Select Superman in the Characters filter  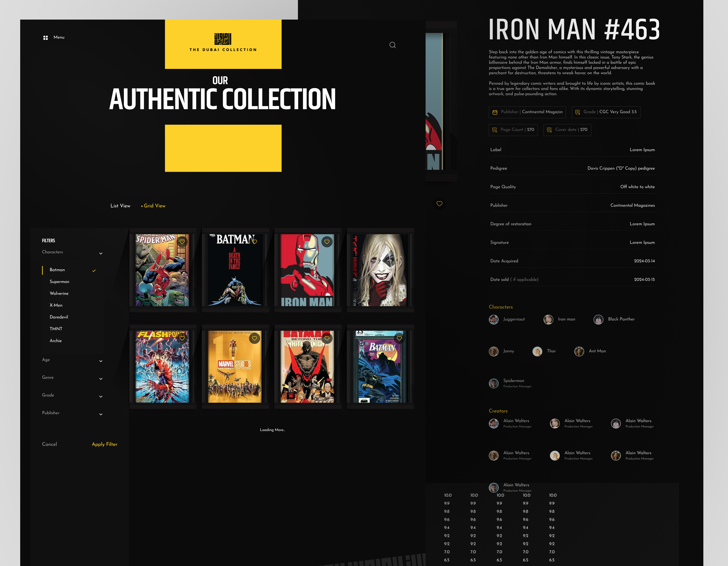(x=59, y=281)
